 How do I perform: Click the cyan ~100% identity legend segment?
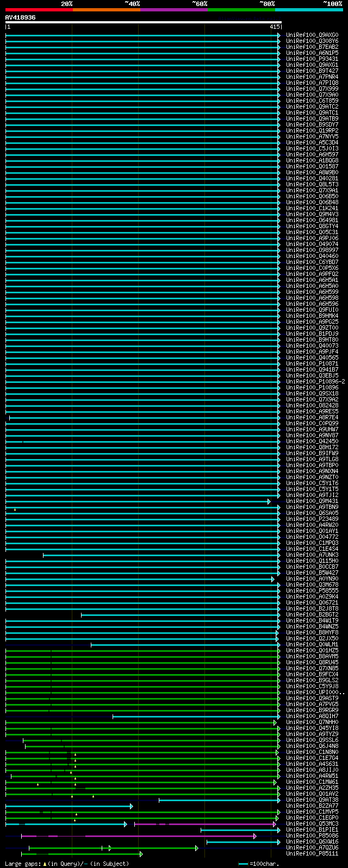pyautogui.click(x=309, y=10)
